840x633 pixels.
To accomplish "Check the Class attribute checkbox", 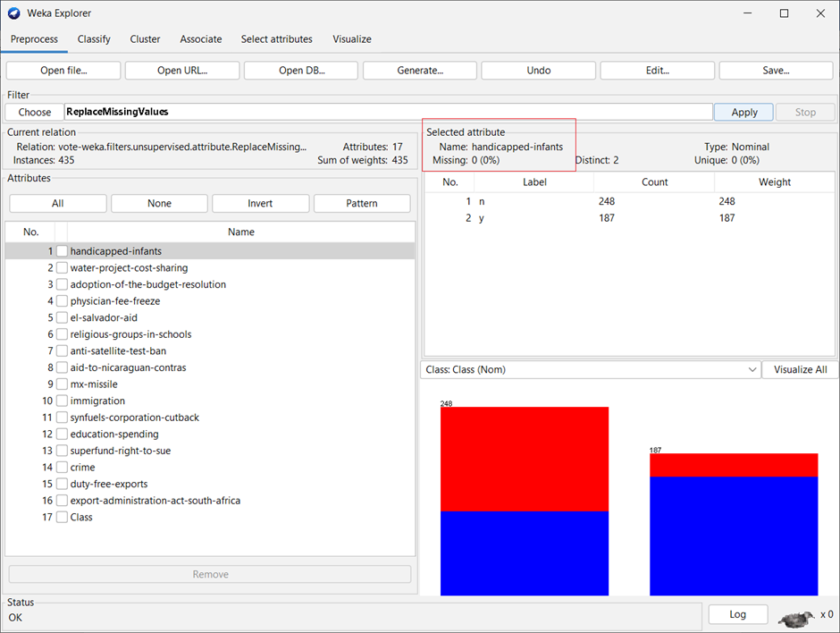I will [x=62, y=517].
